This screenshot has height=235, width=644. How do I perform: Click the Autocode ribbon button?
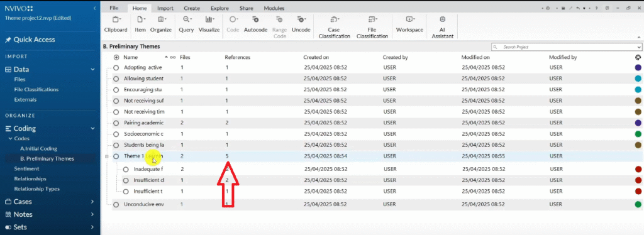pos(255,25)
